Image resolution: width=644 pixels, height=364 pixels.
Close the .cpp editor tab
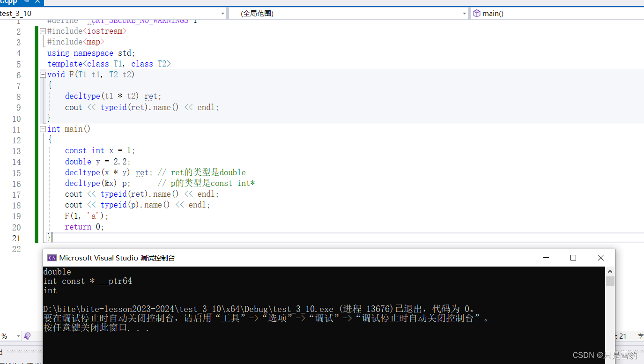click(37, 2)
